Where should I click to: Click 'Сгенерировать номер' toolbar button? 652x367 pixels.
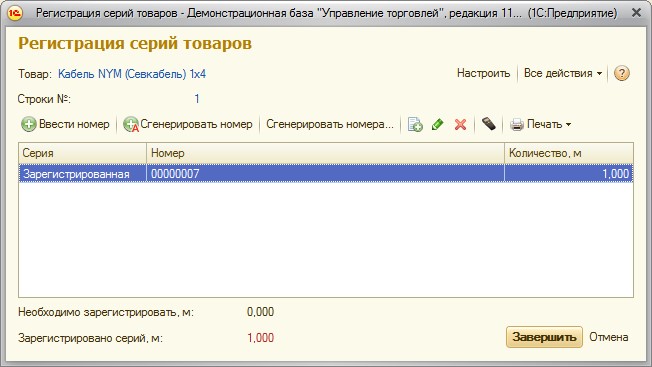(188, 124)
